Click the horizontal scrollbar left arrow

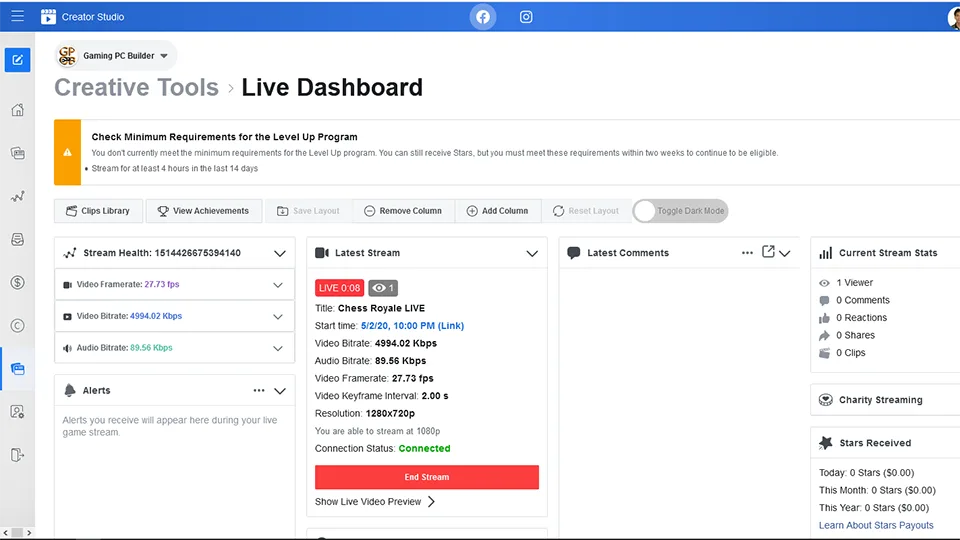pos(6,533)
